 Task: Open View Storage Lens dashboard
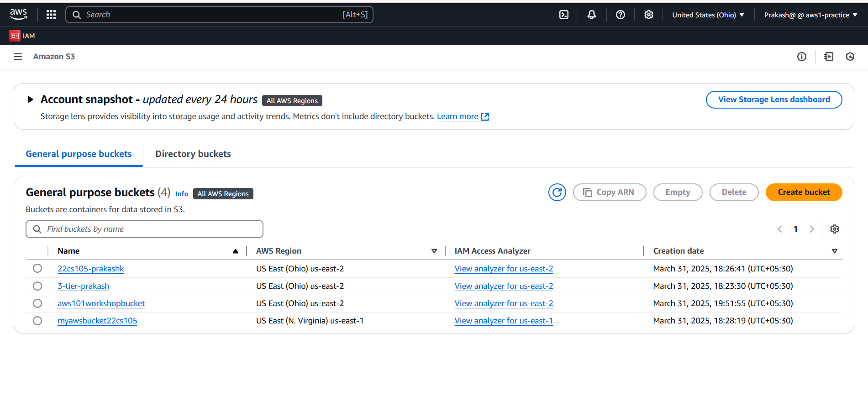[774, 99]
